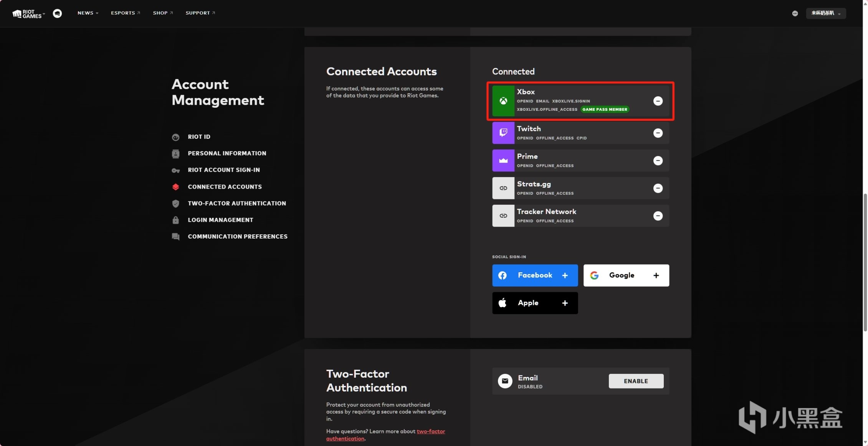Go to RIOT ID section
868x446 pixels.
tap(199, 137)
